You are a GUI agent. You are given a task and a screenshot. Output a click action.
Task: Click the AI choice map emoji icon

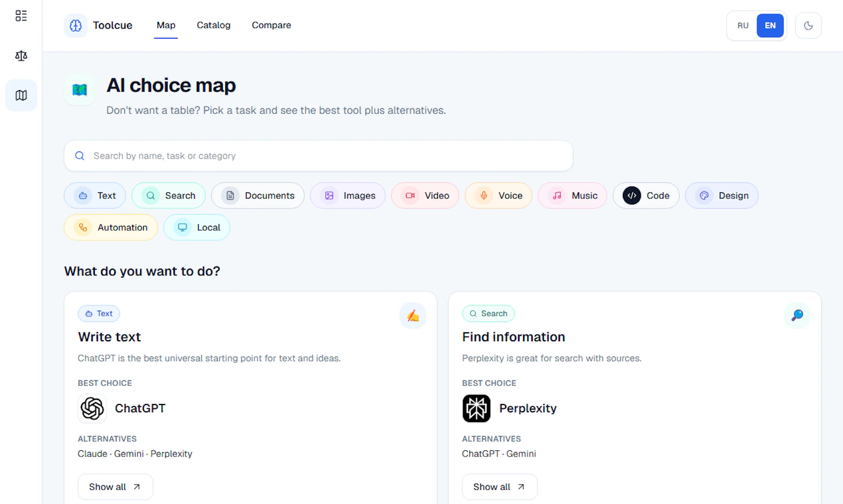[80, 90]
